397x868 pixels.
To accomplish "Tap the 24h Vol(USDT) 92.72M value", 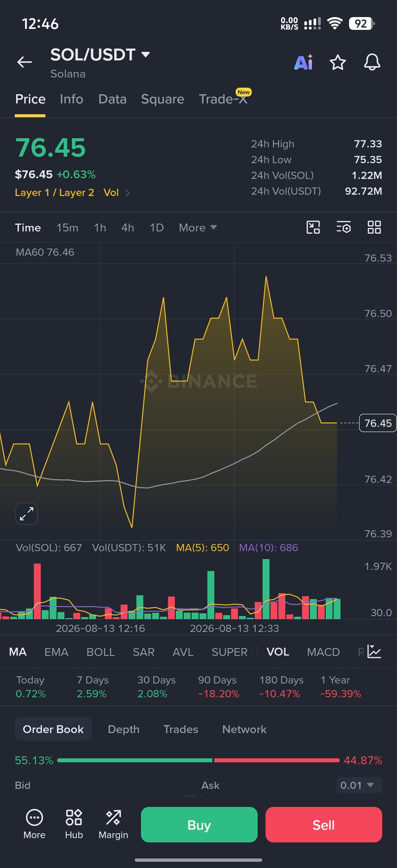I will pos(363,191).
